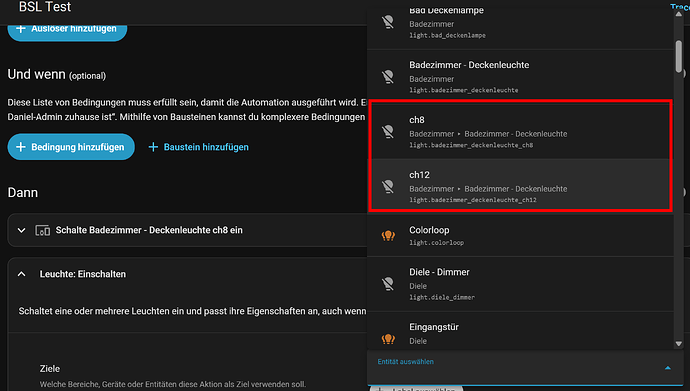Click the orange lamp icon beside Colorloop
The width and height of the screenshot is (690, 391).
[x=388, y=235]
